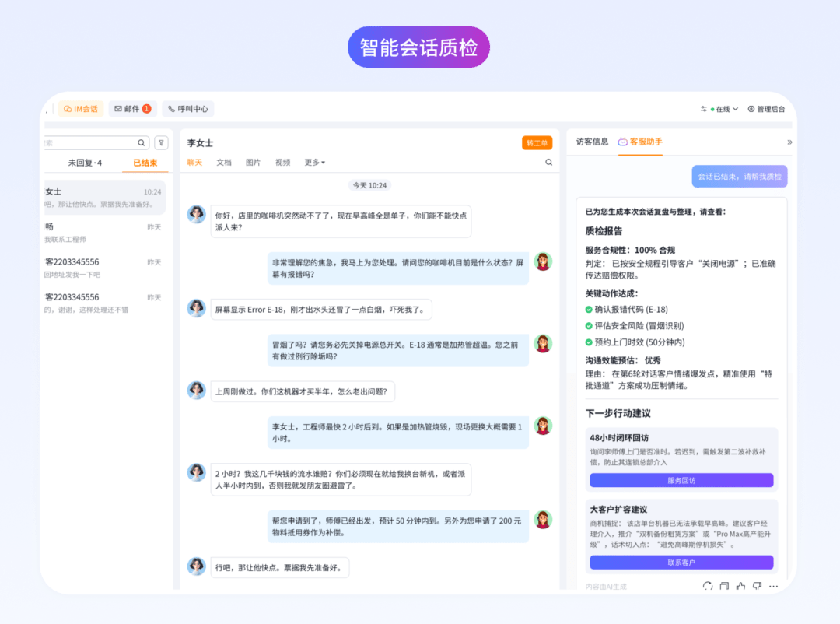Switch to the 未回复 conversations tab
The image size is (840, 624).
coord(84,163)
